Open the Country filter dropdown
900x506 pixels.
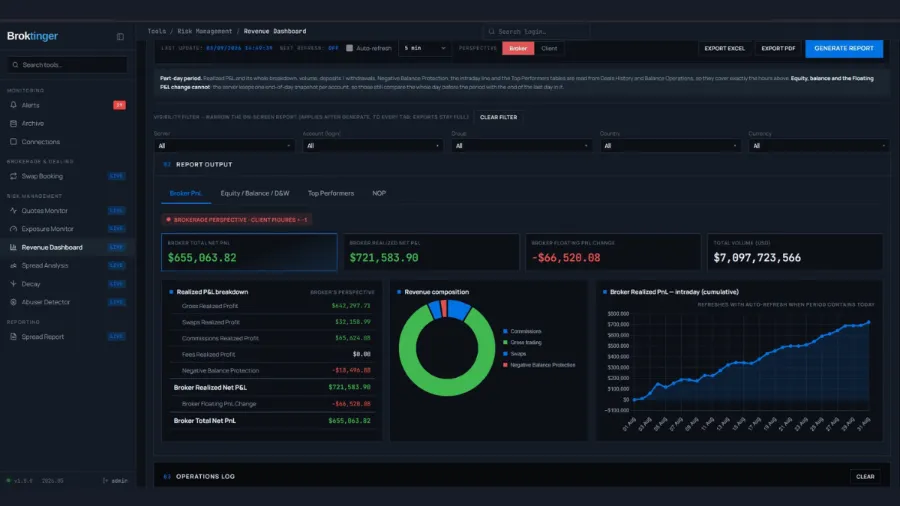[670, 146]
